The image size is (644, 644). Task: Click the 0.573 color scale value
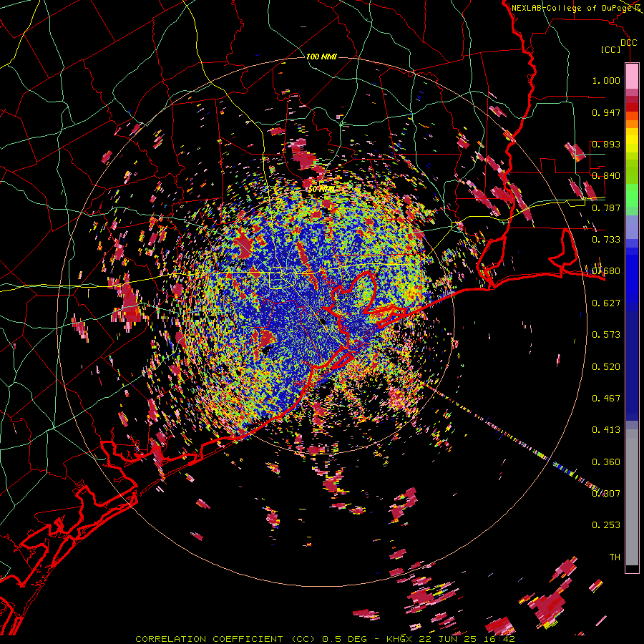[606, 335]
